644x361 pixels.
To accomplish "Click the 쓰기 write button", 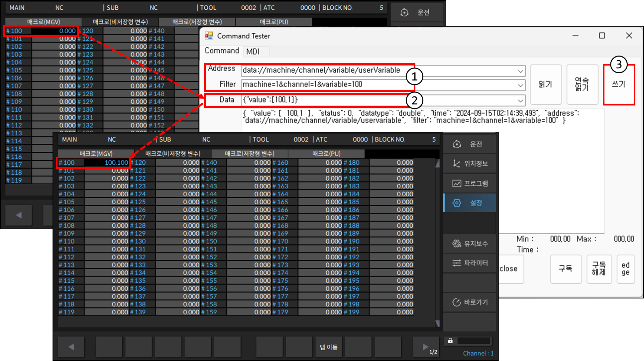I will [x=619, y=85].
